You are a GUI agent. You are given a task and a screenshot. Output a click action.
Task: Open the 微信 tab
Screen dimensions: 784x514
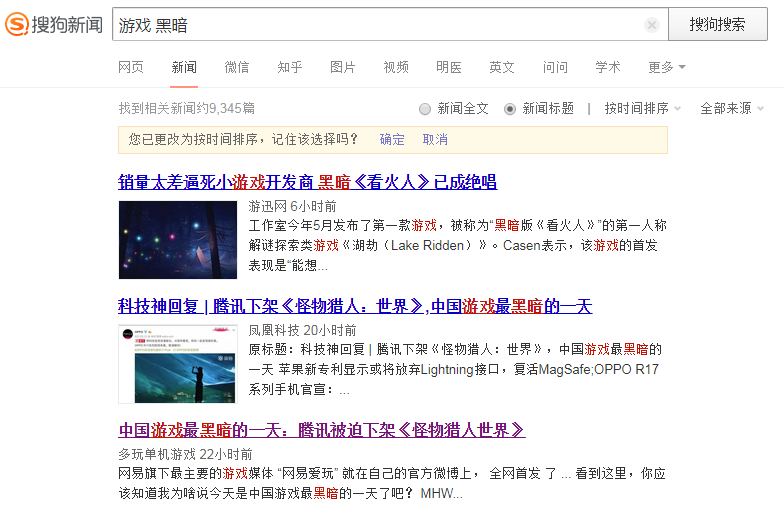click(x=237, y=67)
